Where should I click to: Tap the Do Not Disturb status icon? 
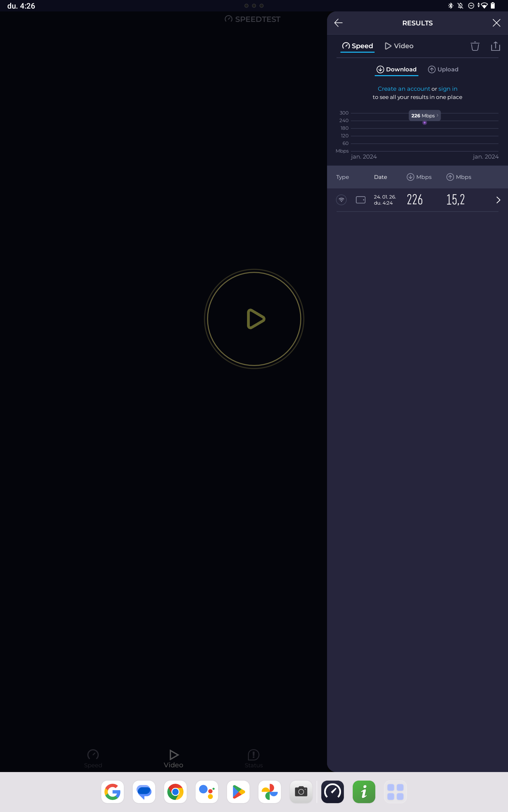tap(471, 6)
